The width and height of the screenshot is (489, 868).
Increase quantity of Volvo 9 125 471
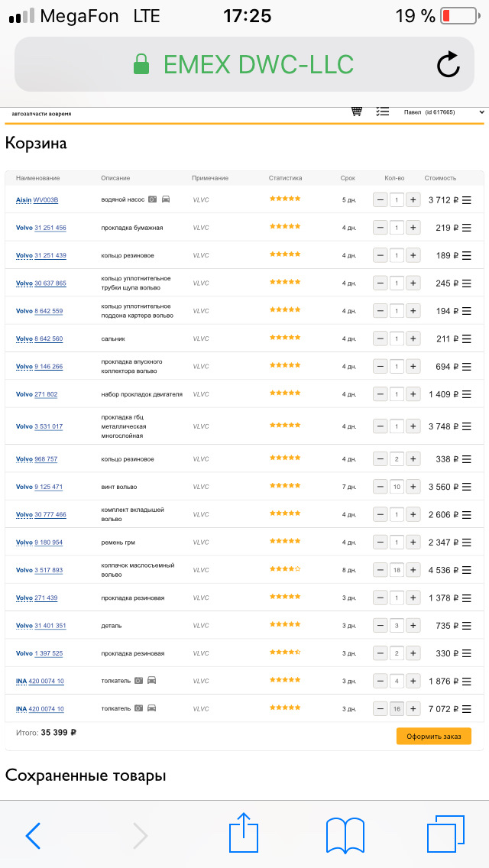[413, 487]
